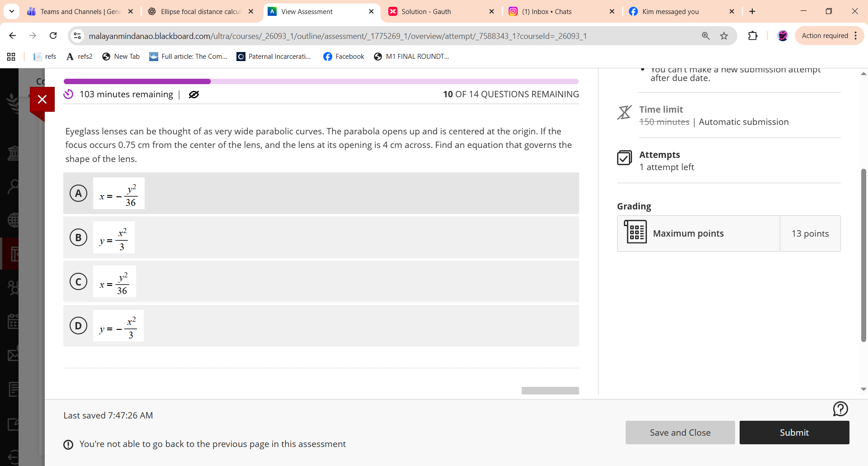
Task: Hide the timer using the eye-slash icon
Action: pyautogui.click(x=193, y=95)
